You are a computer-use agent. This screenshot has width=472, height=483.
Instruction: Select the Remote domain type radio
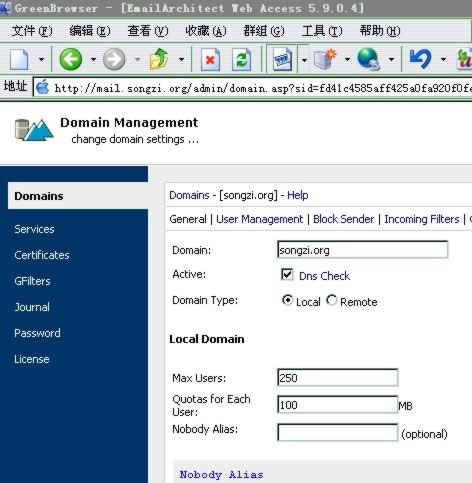pos(331,300)
